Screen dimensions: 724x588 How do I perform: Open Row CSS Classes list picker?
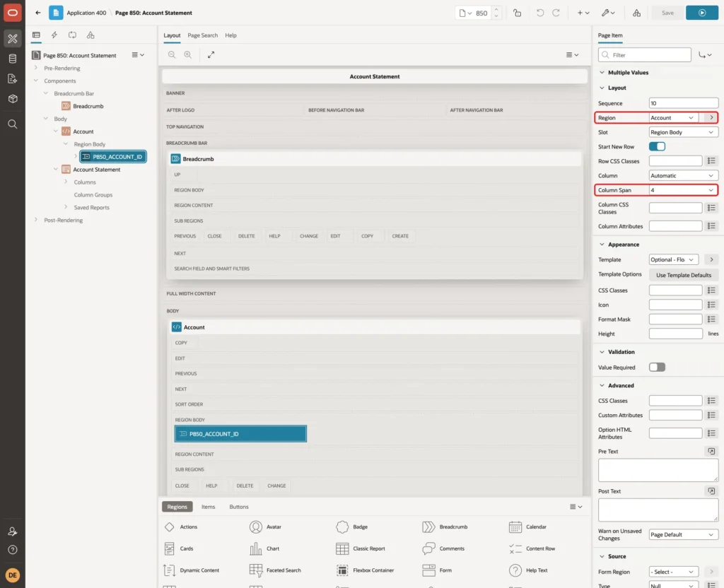pyautogui.click(x=711, y=160)
